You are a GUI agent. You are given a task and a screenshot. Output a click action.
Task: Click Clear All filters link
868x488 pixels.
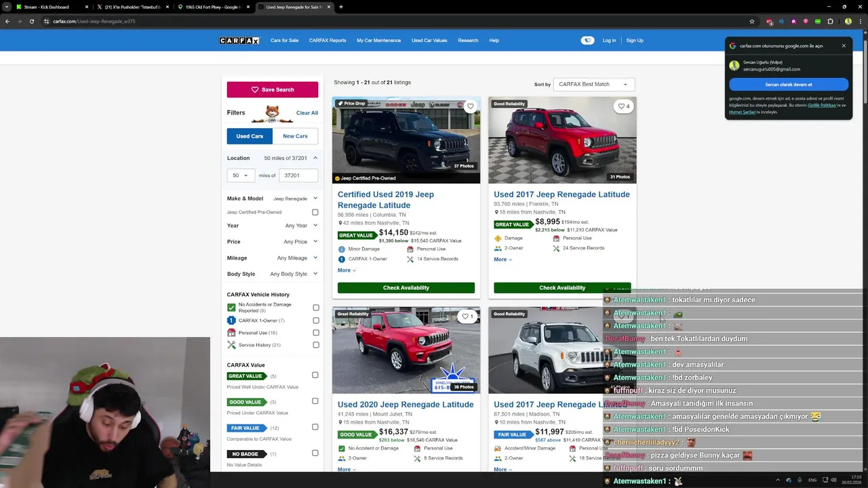coord(307,113)
